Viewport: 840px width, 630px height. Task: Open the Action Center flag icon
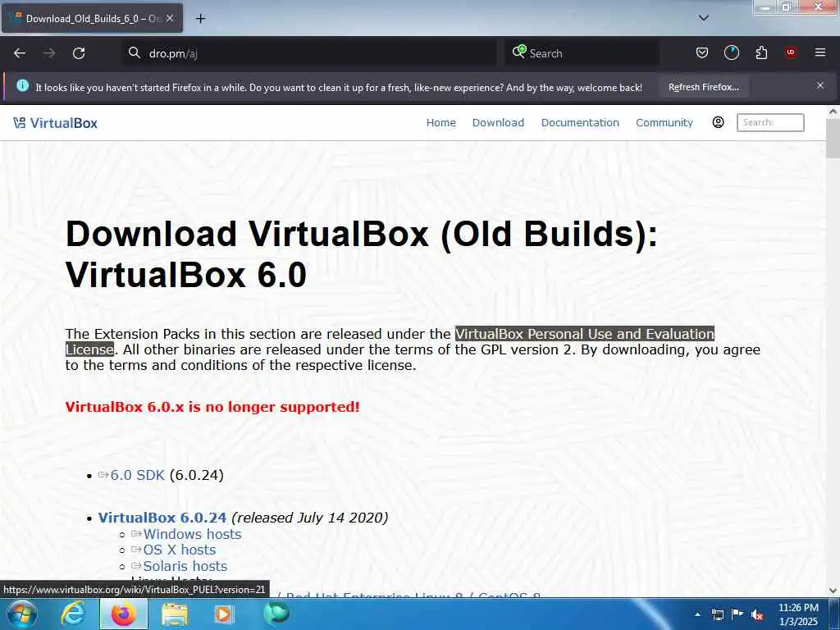pyautogui.click(x=737, y=614)
